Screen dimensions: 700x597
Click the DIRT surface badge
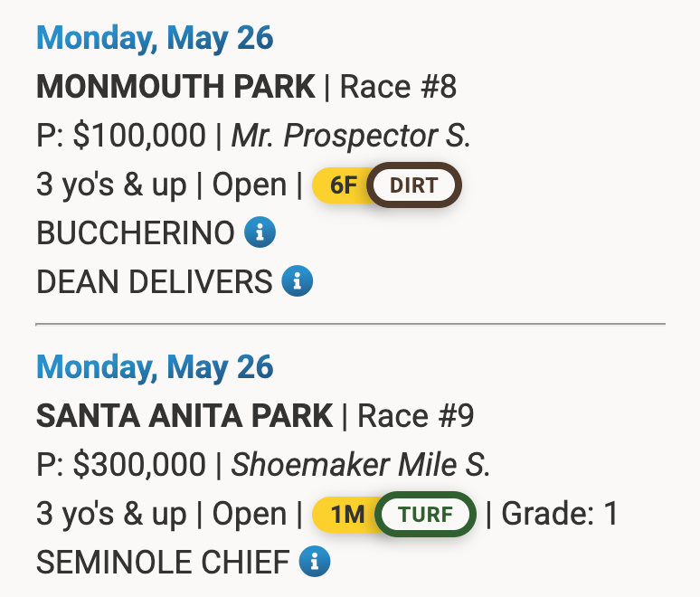point(414,185)
